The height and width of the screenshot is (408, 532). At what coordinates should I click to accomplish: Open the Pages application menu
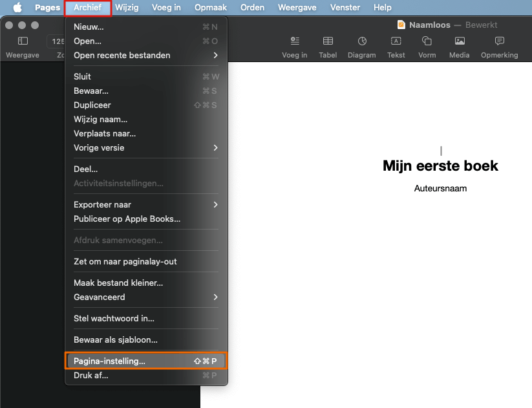pos(47,8)
